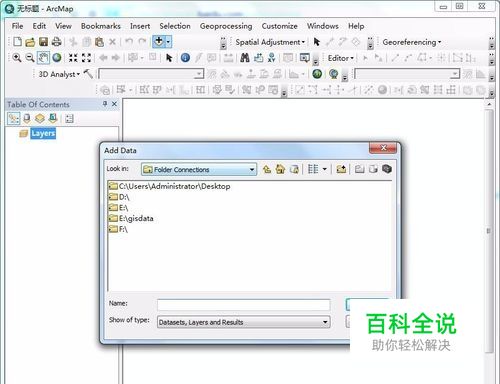
Task: Open a map document with Open icon
Action: coord(30,42)
